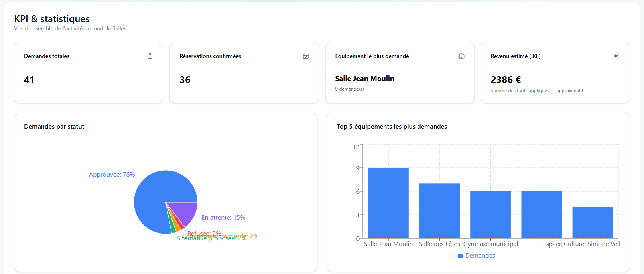Click the Top 5 équipements chart title
644x274 pixels.
(x=392, y=127)
